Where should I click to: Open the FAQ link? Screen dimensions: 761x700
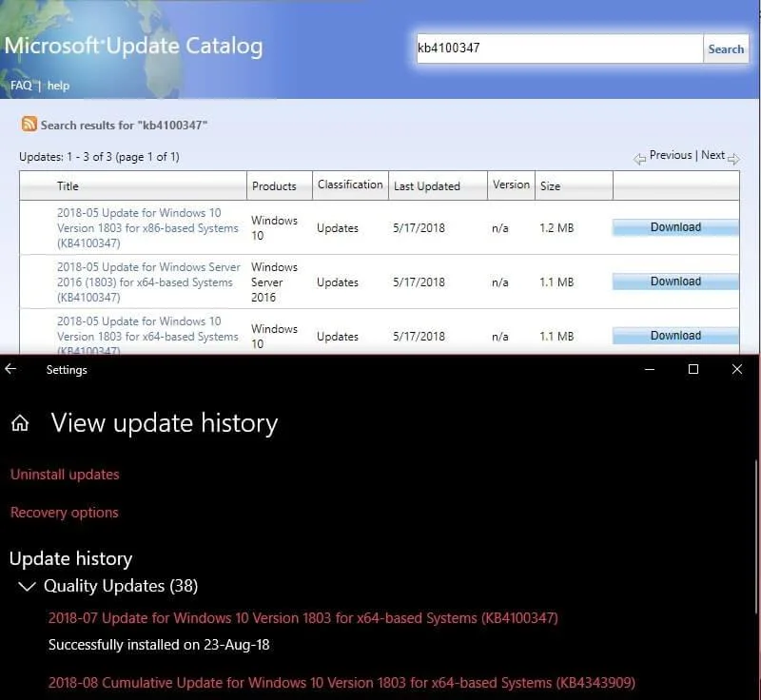click(x=21, y=86)
